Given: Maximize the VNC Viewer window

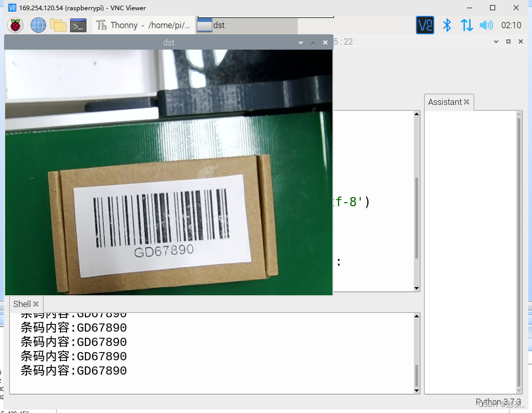Looking at the screenshot, I should pyautogui.click(x=493, y=8).
